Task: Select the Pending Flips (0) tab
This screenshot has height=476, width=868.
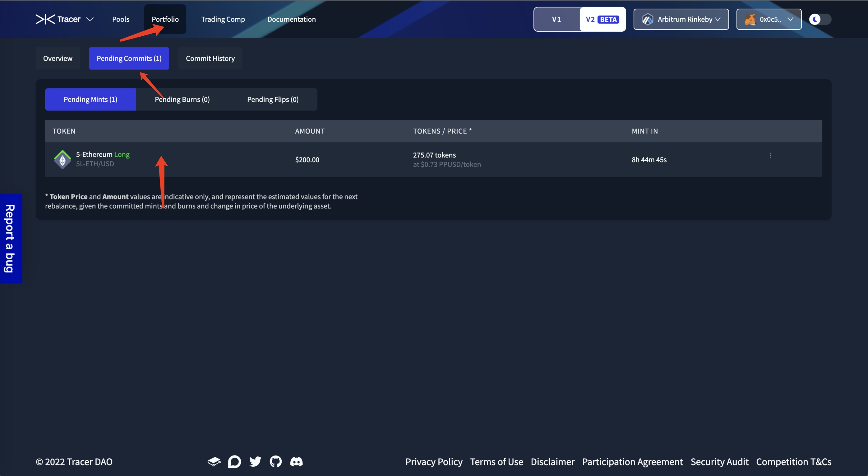Action: [x=273, y=99]
